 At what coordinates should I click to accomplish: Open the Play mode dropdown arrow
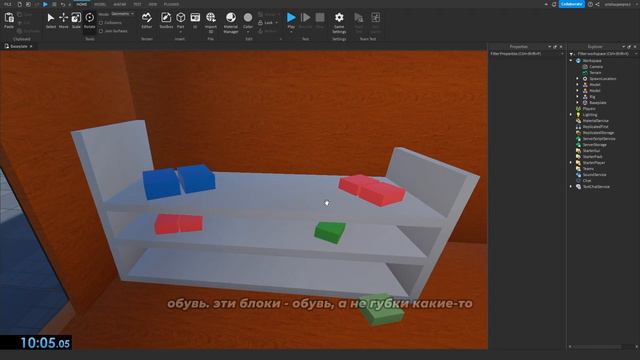point(291,31)
